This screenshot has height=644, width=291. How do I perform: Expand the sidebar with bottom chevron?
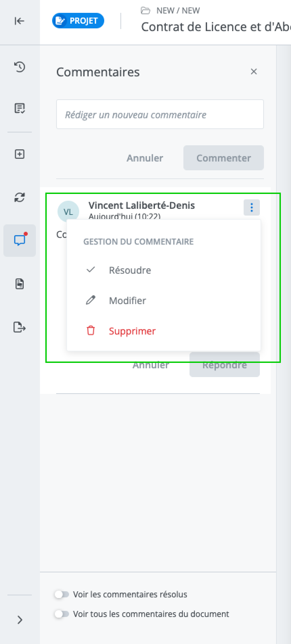tap(20, 620)
